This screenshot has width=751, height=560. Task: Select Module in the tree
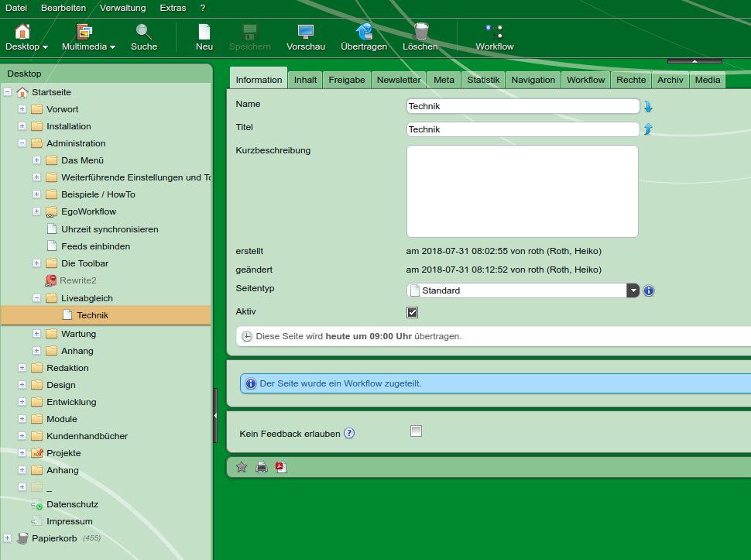(62, 419)
